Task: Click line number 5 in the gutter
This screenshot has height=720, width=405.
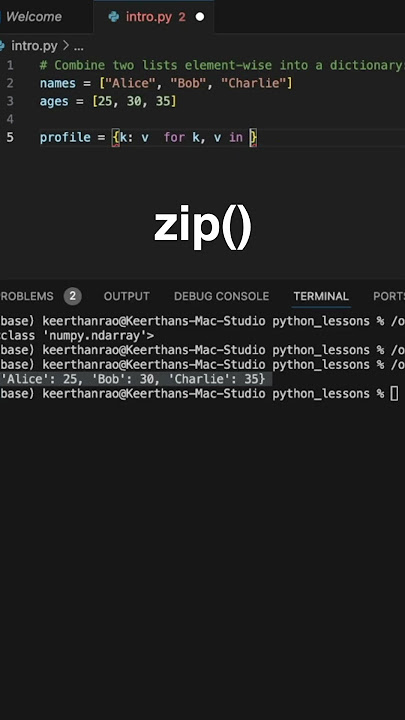Action: coord(10,137)
